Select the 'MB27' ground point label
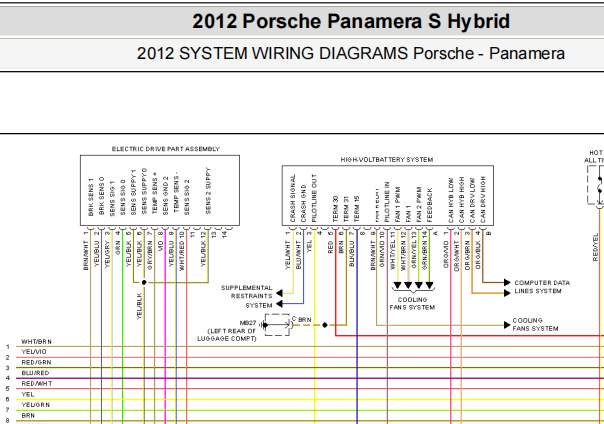604x424 pixels. pos(248,323)
